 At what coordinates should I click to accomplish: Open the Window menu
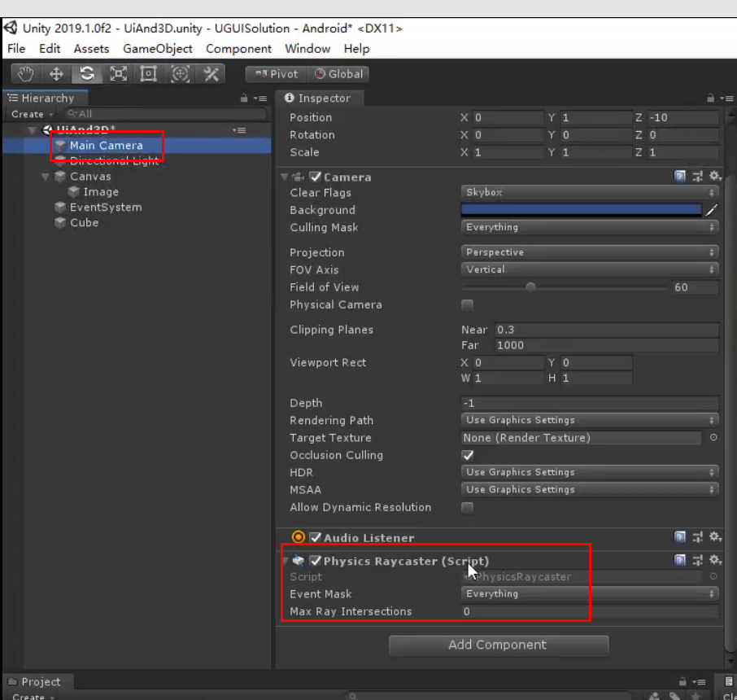click(307, 49)
